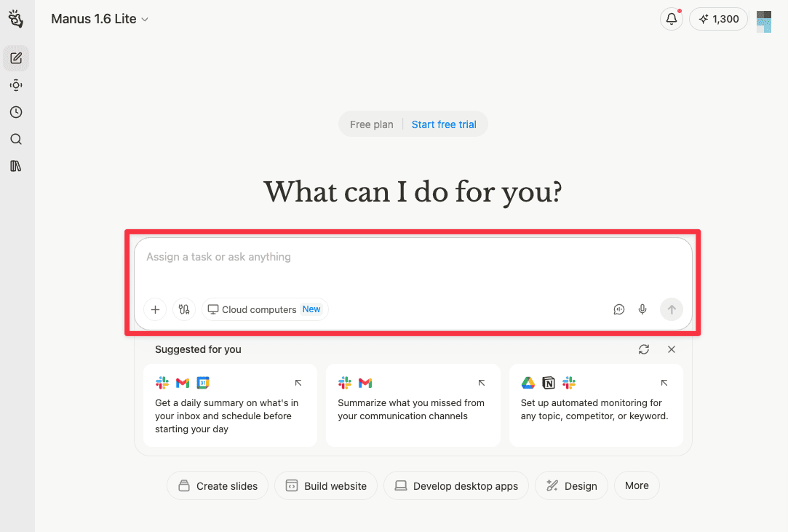Select Create slides
Screen dimensions: 788x532
(218, 485)
